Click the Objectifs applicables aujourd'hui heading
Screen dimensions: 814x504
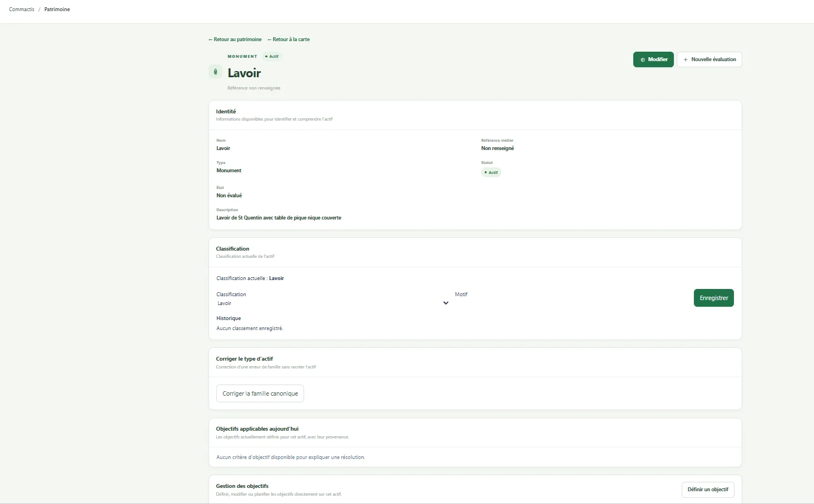click(x=257, y=429)
